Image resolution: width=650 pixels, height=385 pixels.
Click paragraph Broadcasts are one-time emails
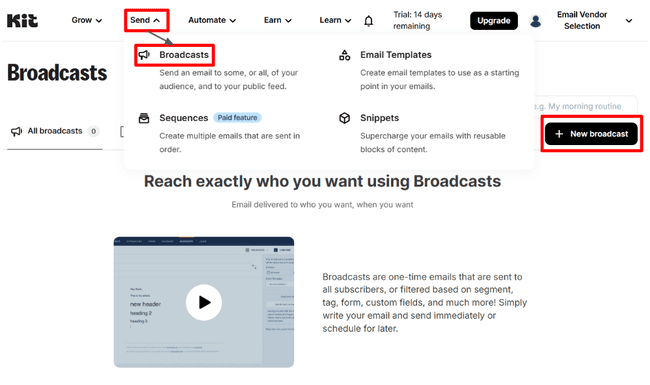pyautogui.click(x=424, y=303)
